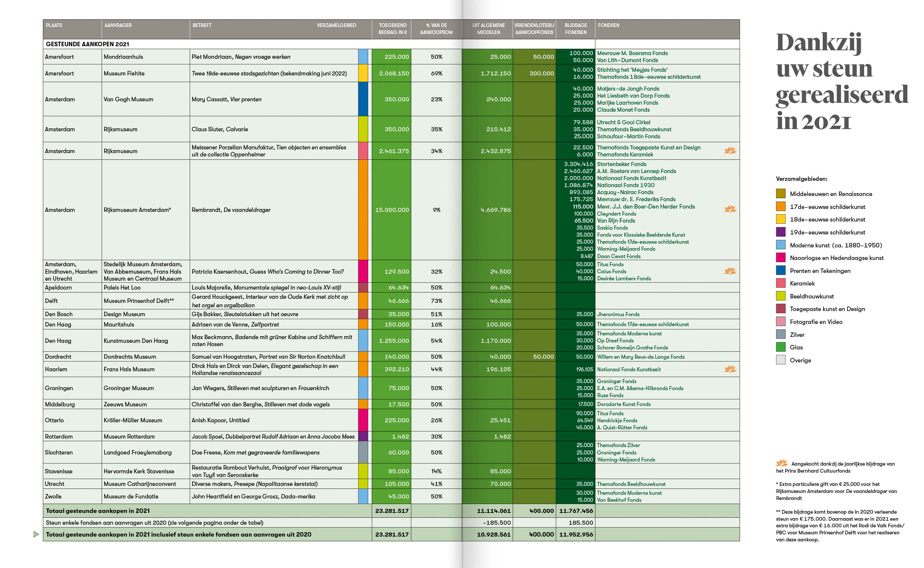Click the Prenten en Tekeningen blue swatch
924x568 pixels.
coord(781,270)
